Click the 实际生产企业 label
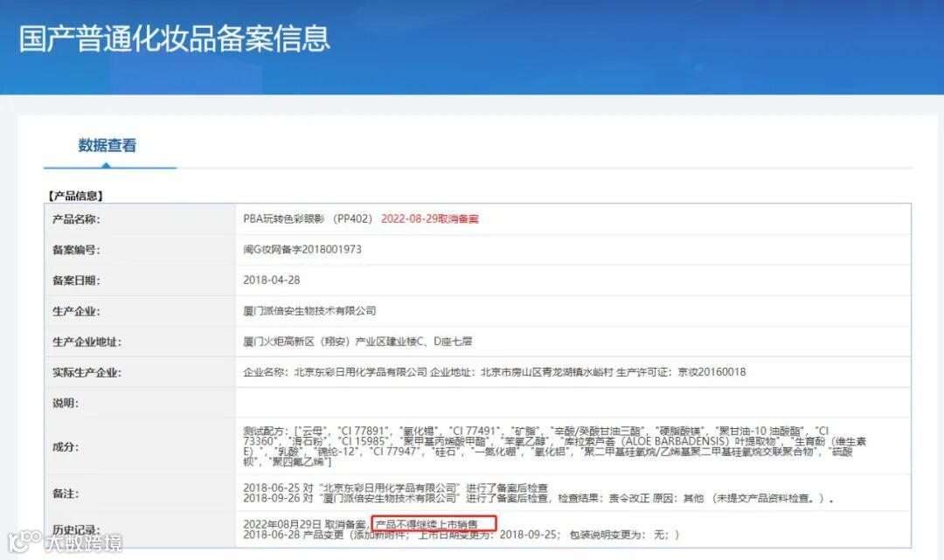This screenshot has width=944, height=560. [x=87, y=373]
